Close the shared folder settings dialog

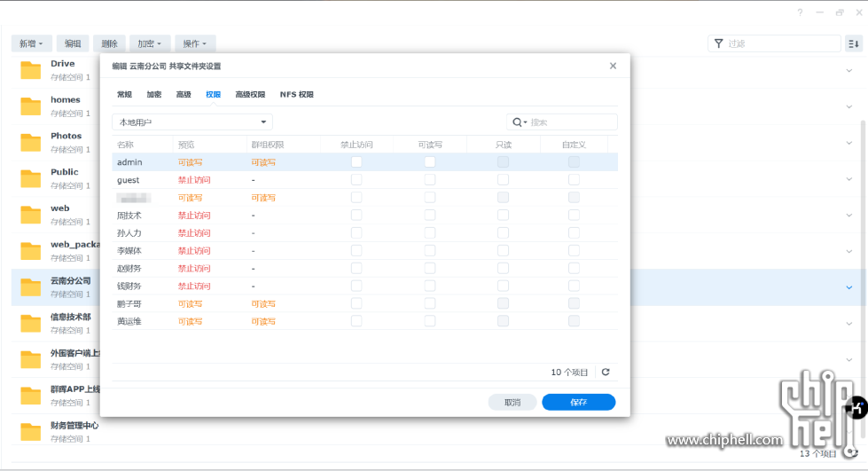coord(613,66)
